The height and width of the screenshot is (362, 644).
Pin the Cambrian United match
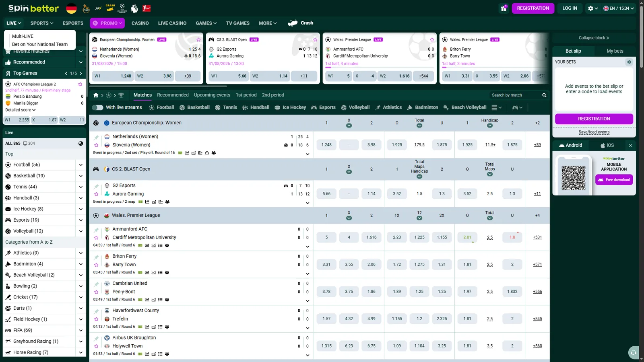96,284
